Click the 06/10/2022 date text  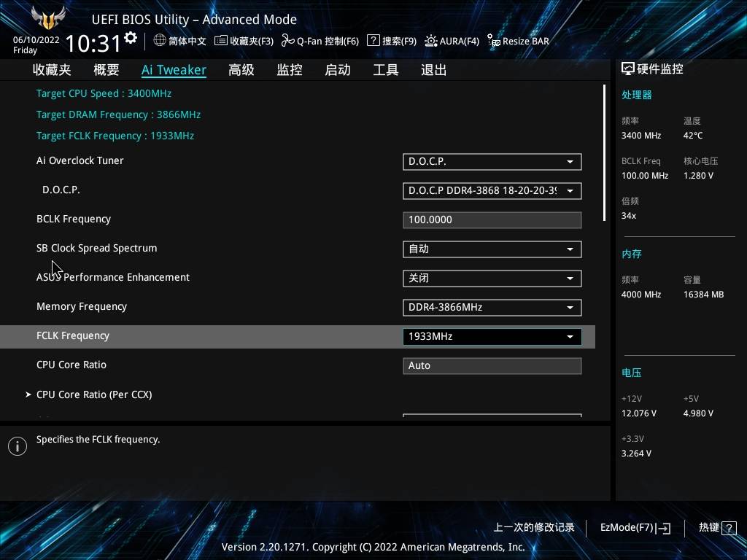click(36, 40)
